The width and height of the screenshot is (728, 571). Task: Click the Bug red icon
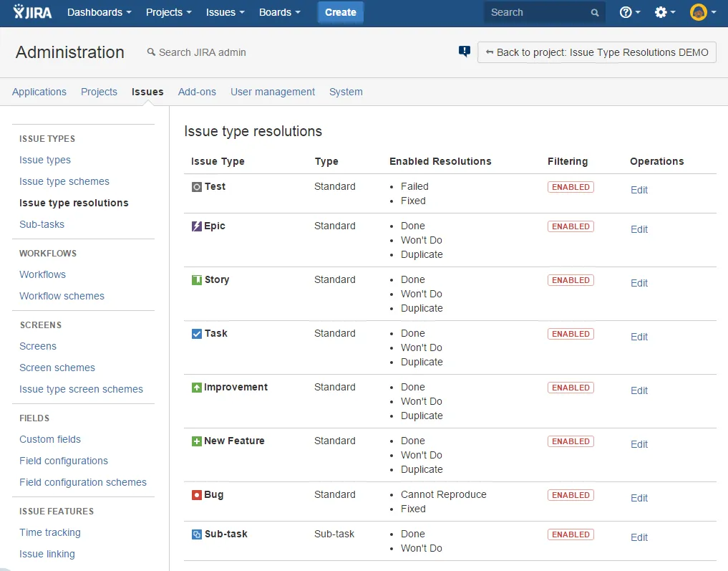click(x=197, y=495)
